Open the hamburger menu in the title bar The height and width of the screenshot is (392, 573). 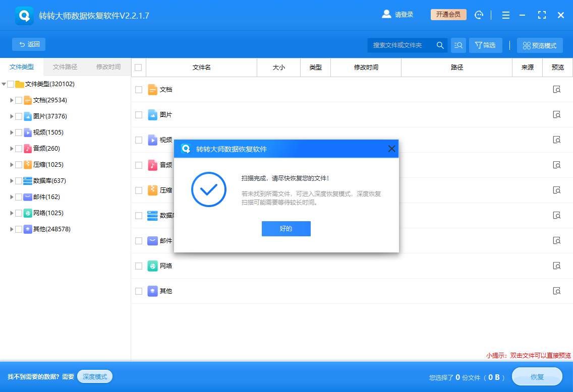point(505,15)
